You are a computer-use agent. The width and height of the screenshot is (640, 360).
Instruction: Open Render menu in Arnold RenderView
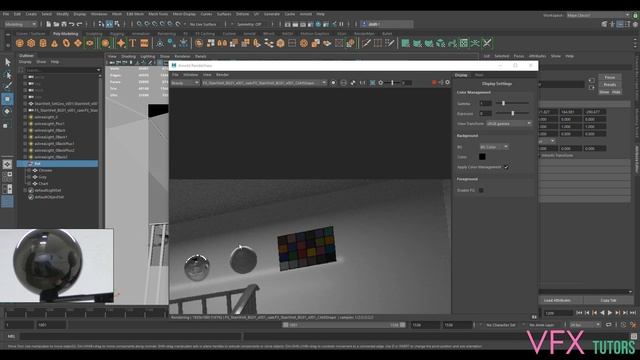(222, 75)
